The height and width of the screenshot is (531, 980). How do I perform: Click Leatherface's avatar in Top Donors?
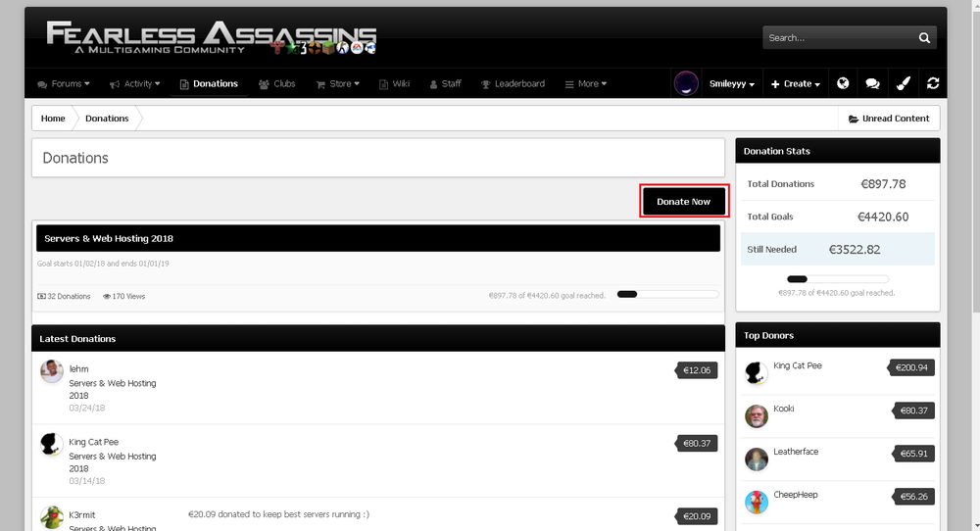757,459
